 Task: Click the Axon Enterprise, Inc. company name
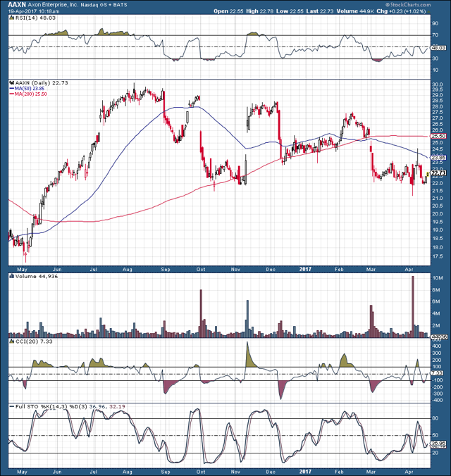tap(53, 5)
